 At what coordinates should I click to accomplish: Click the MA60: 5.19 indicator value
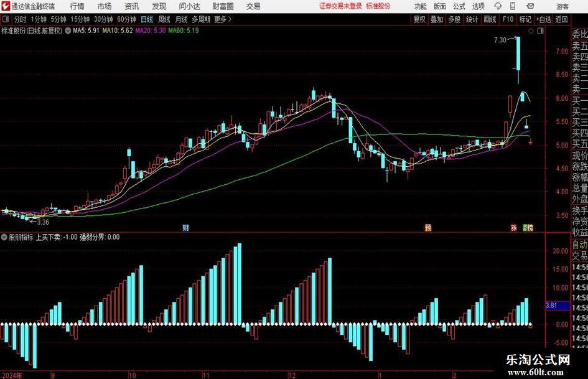point(184,30)
